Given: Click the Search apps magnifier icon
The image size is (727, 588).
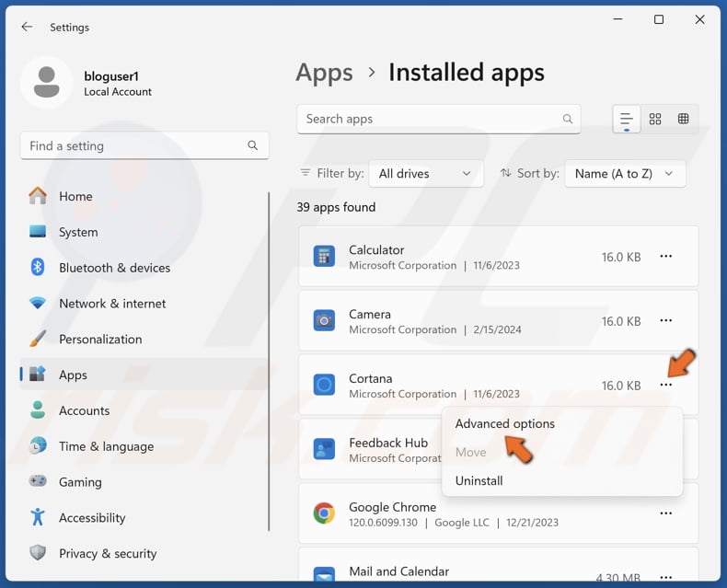Looking at the screenshot, I should coord(568,119).
